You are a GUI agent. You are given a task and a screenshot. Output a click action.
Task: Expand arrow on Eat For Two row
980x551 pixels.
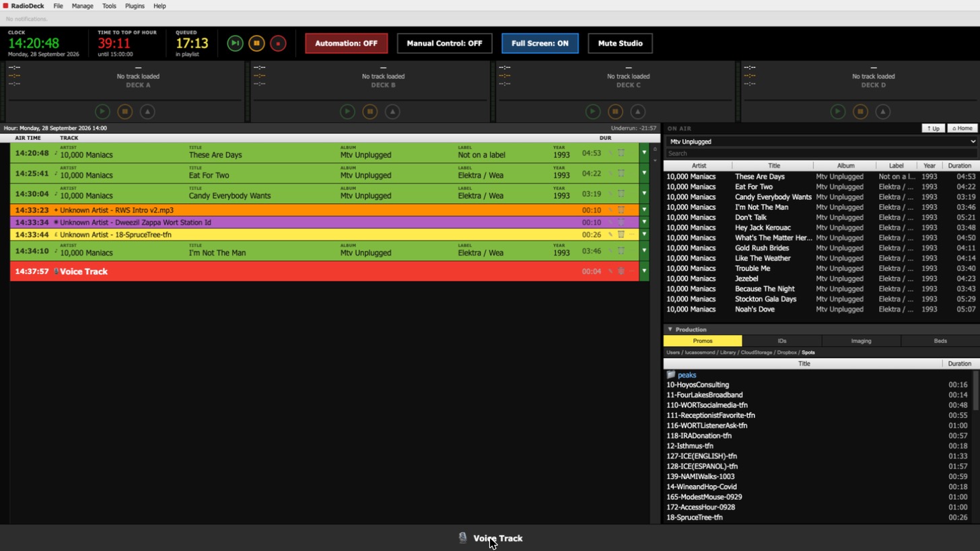[644, 173]
